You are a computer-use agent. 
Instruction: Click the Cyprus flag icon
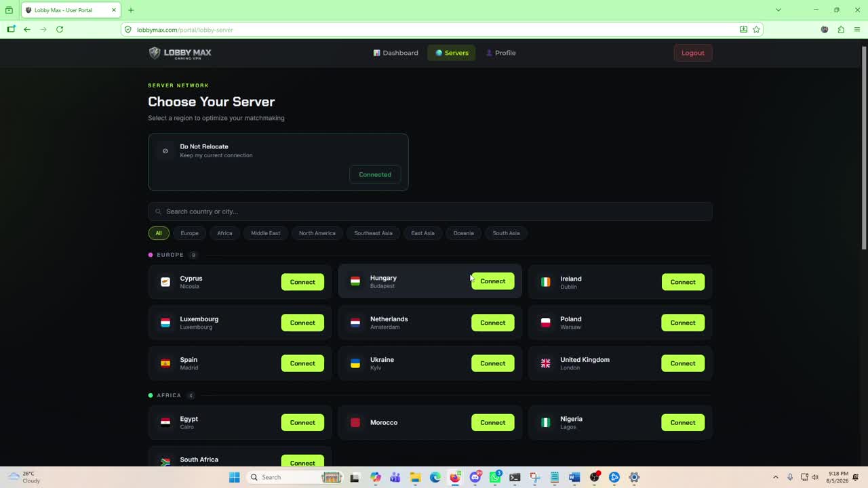pyautogui.click(x=165, y=282)
